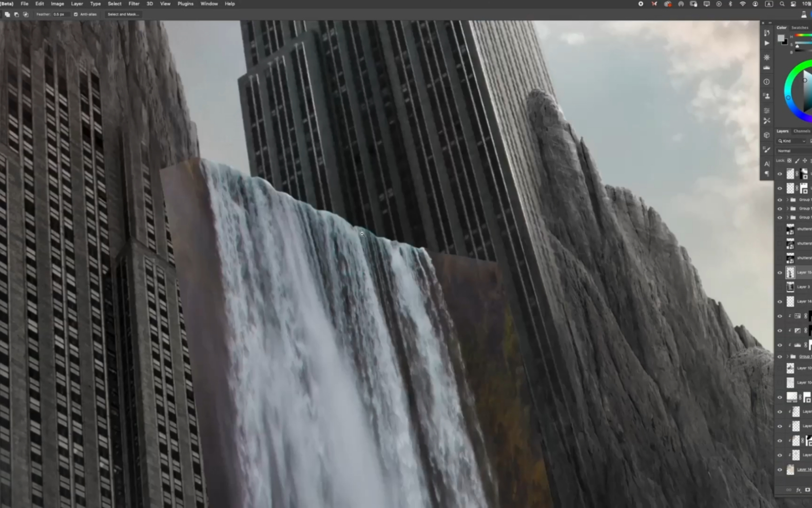
Task: Hide the Layer 15 layer using its eye
Action: click(780, 273)
